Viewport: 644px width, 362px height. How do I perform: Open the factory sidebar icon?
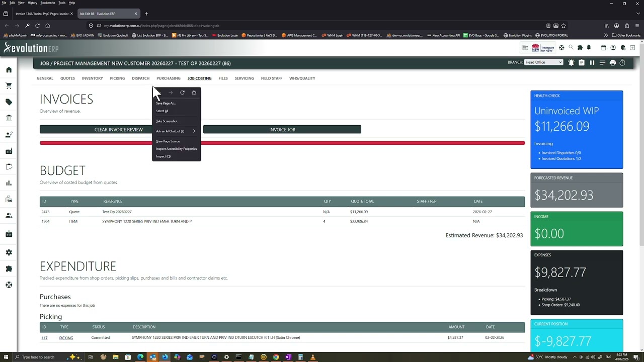tap(9, 151)
